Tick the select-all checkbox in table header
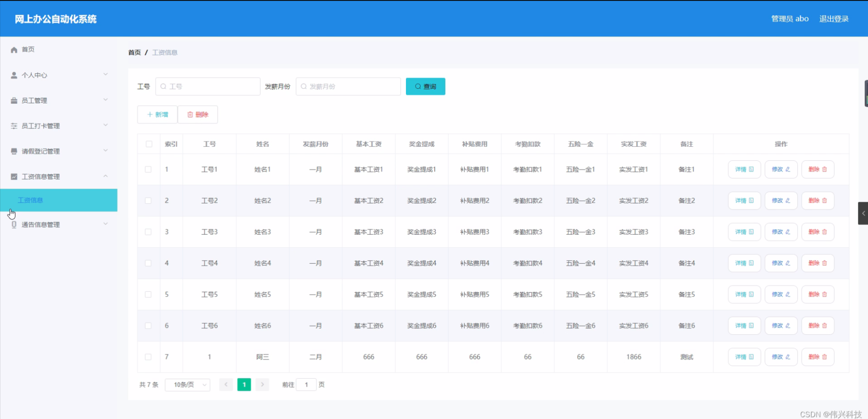The image size is (868, 419). [x=149, y=144]
